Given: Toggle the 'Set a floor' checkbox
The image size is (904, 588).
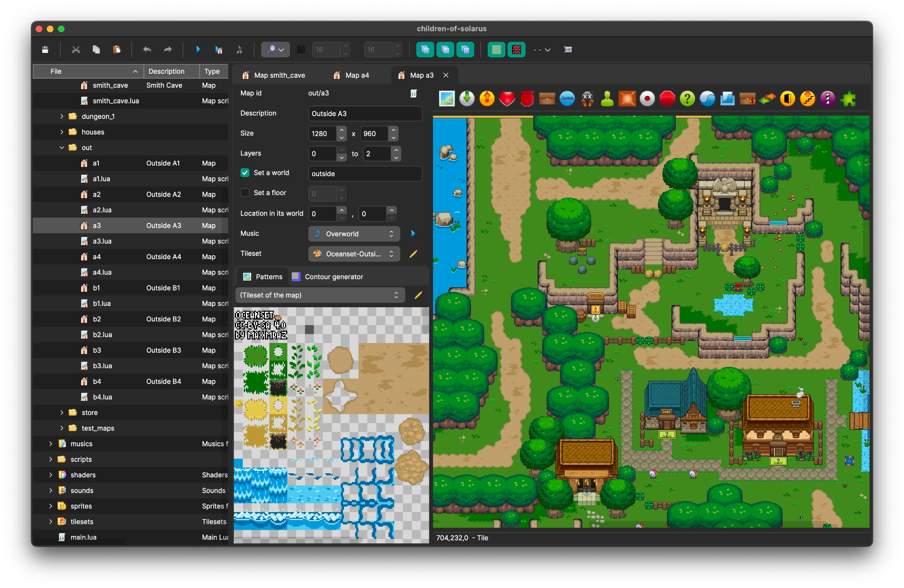Looking at the screenshot, I should point(246,192).
